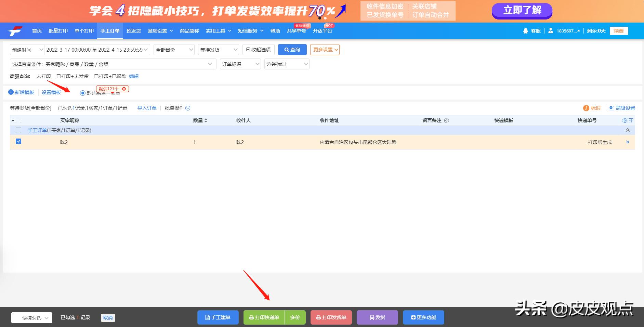Toggle the select-all checkbox in table header
The width and height of the screenshot is (644, 327).
pos(19,120)
